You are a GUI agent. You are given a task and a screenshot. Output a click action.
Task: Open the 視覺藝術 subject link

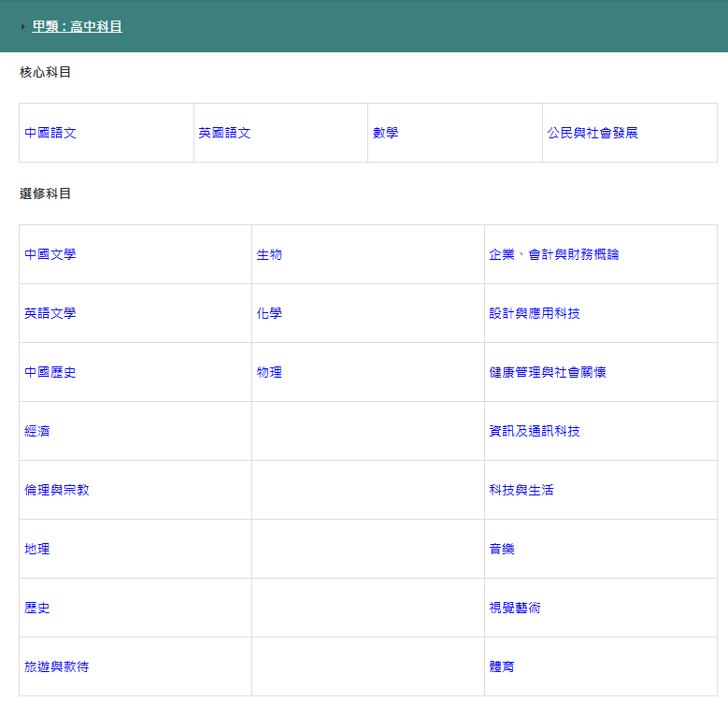514,608
